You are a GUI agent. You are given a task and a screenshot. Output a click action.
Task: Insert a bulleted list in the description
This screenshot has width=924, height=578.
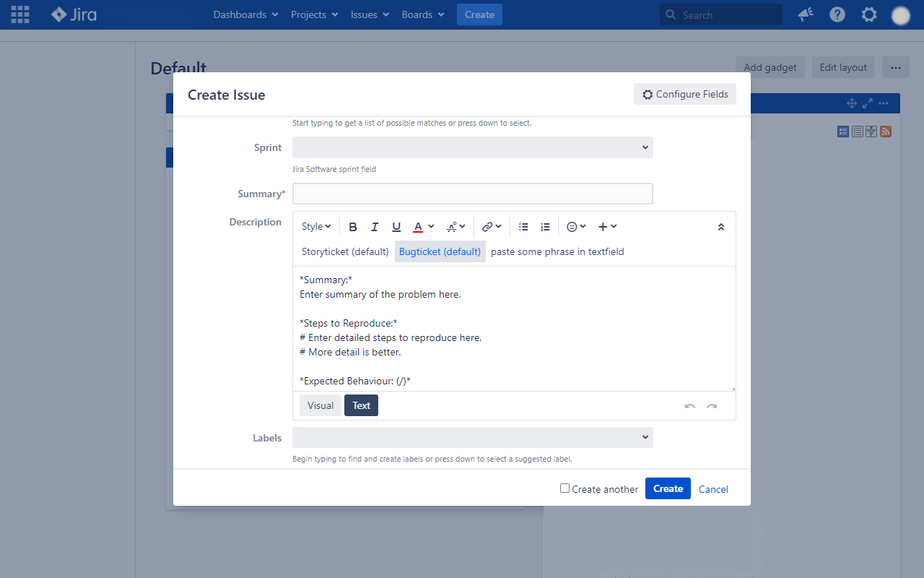[523, 226]
